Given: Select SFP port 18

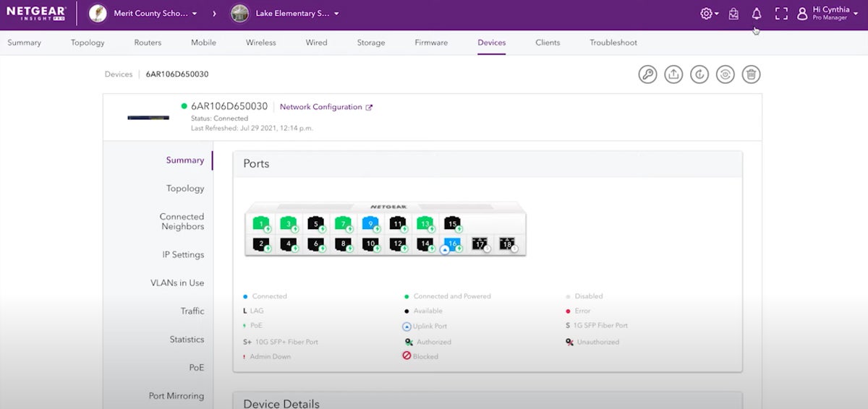Looking at the screenshot, I should click(508, 244).
